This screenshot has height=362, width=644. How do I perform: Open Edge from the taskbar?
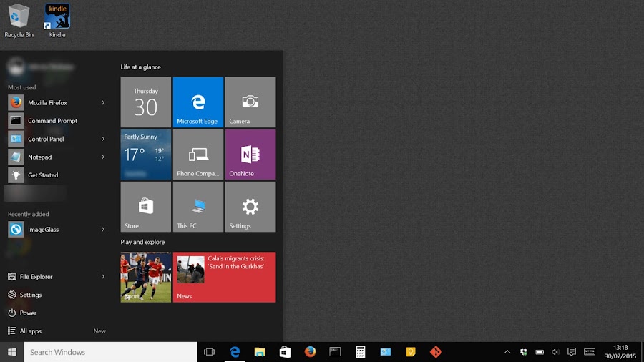click(235, 352)
